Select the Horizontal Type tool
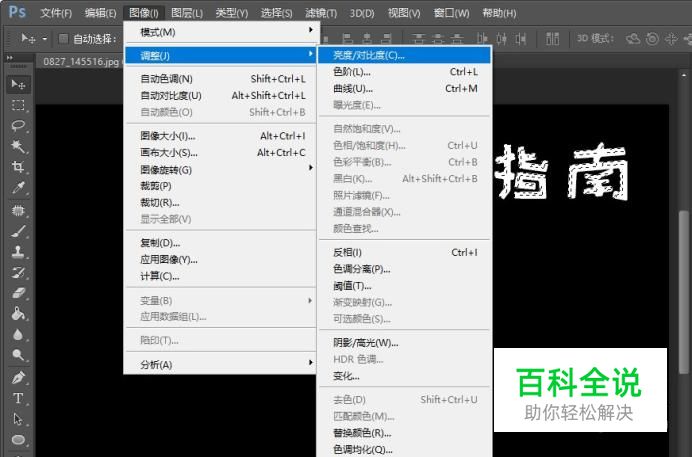The width and height of the screenshot is (692, 457). tap(18, 398)
